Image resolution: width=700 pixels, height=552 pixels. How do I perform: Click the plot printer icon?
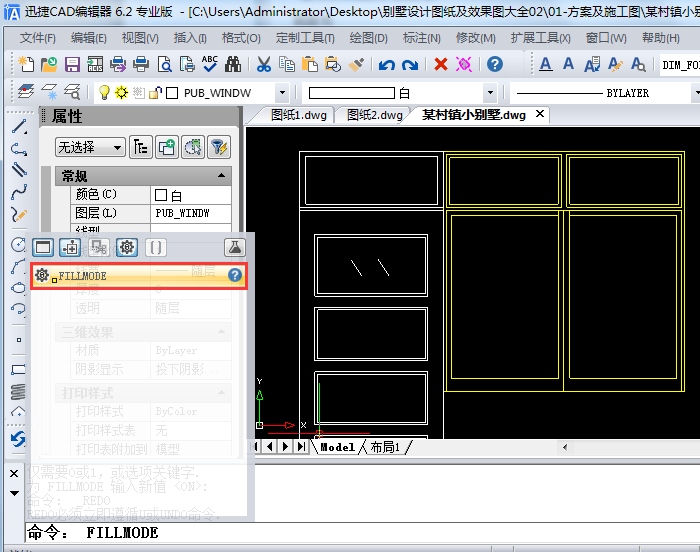(141, 65)
